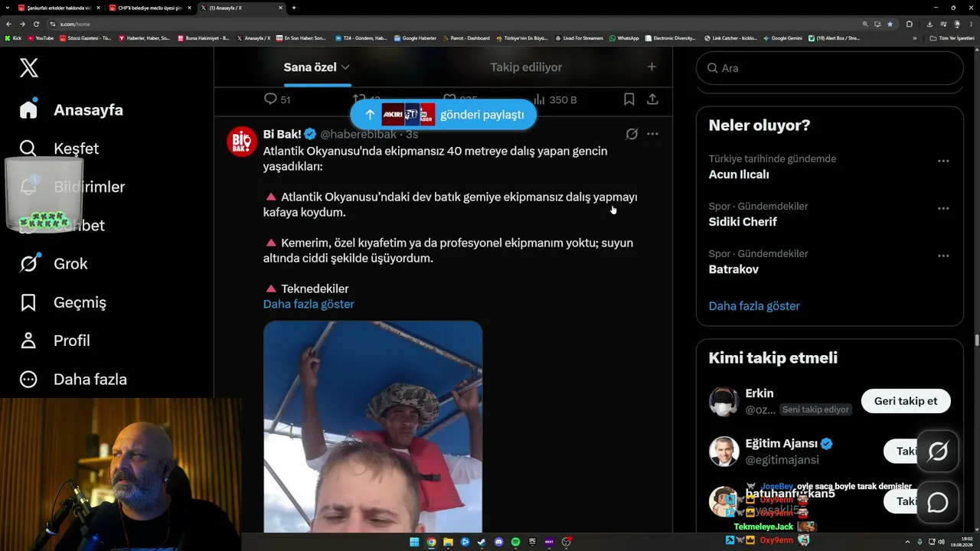Click the new posts 'gönderi paylaştı' pill
980x551 pixels.
tap(443, 115)
